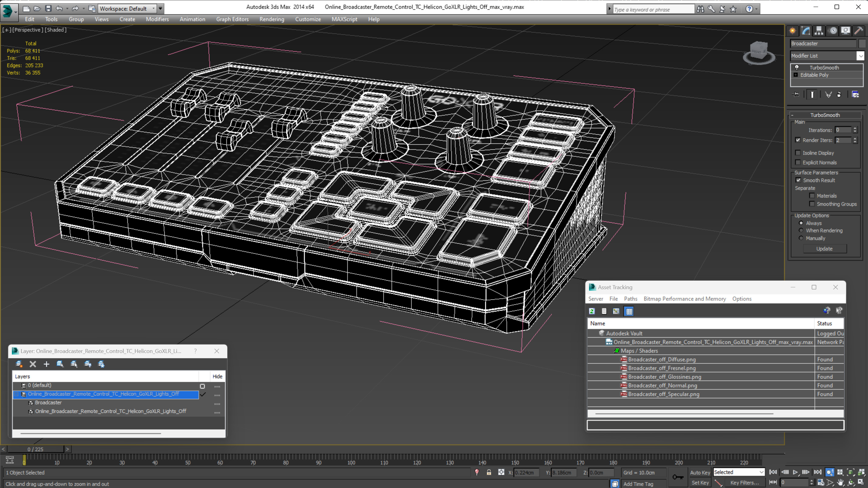The width and height of the screenshot is (868, 488).
Task: Toggle the selection lock padlock icon
Action: 489,472
